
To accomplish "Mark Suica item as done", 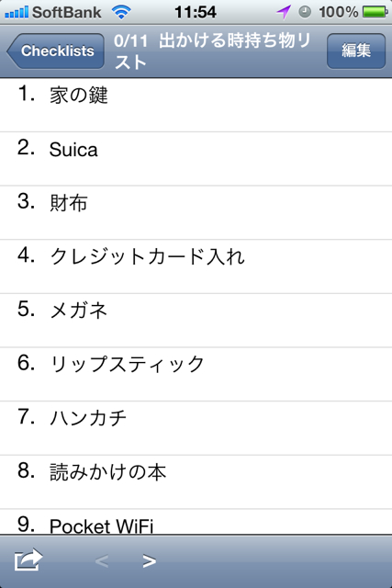I will pos(196,159).
